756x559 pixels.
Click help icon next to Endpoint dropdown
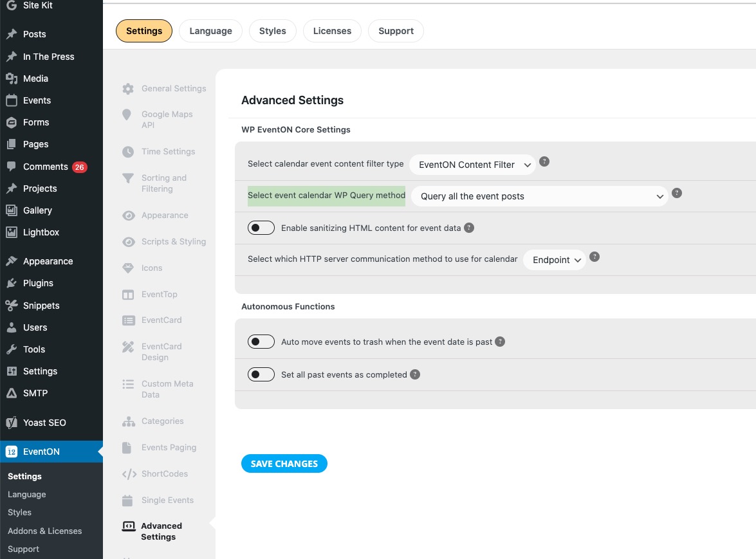coord(595,257)
